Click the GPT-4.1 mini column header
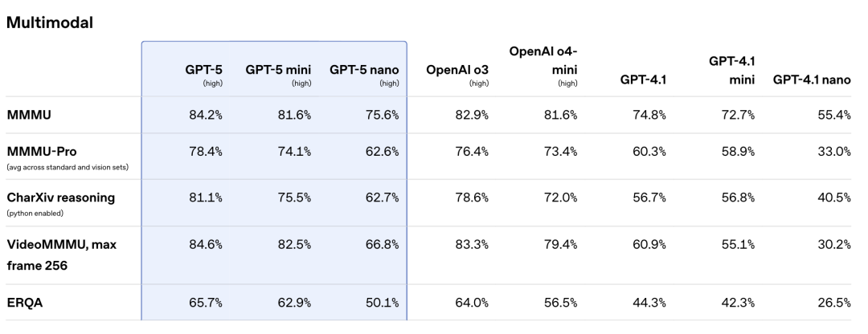Image resolution: width=868 pixels, height=334 pixels. (732, 70)
